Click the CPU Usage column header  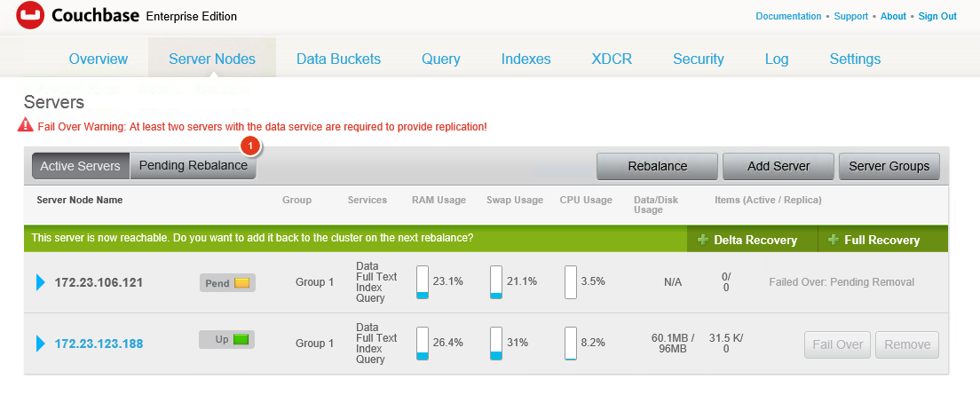[586, 200]
